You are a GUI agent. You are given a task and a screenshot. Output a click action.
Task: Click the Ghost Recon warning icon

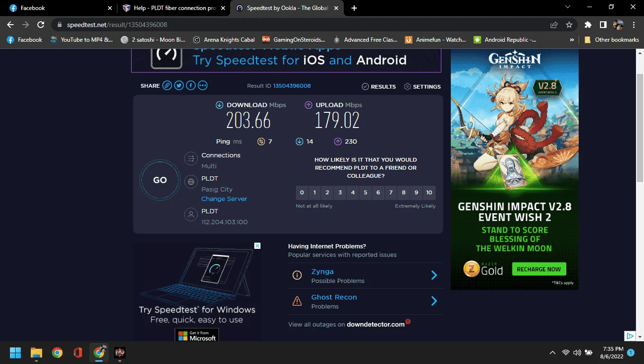297,301
